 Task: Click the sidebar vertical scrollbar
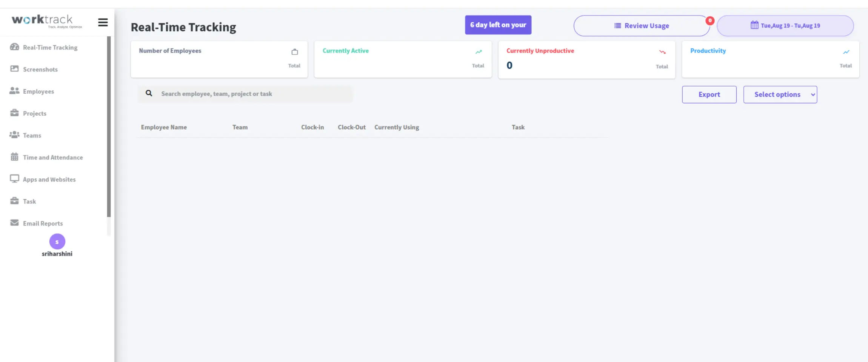pyautogui.click(x=109, y=127)
